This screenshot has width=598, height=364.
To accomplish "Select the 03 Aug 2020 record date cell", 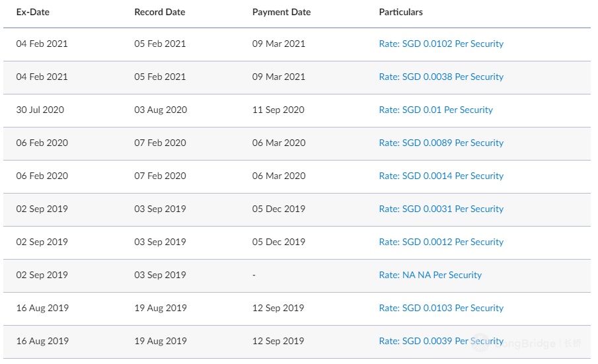I will point(161,110).
